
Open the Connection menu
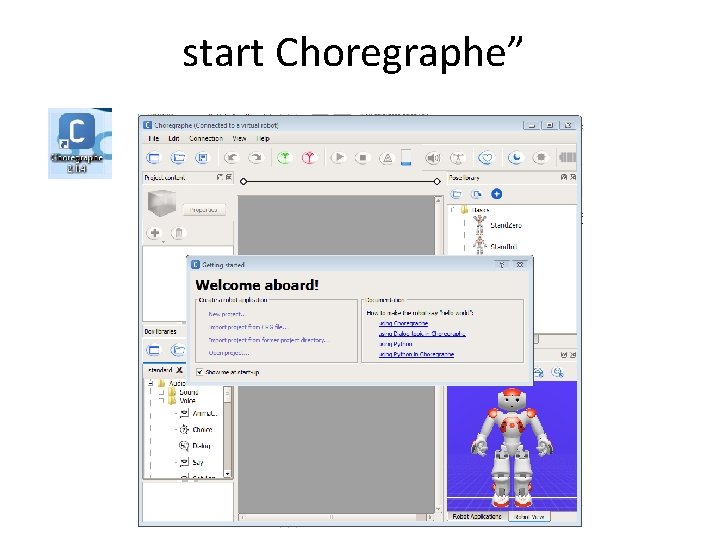[206, 138]
